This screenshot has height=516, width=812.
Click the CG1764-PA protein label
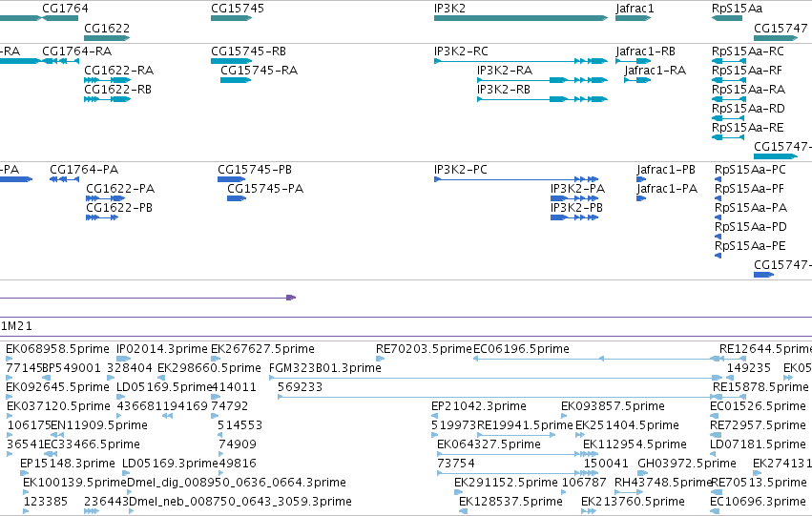(84, 170)
